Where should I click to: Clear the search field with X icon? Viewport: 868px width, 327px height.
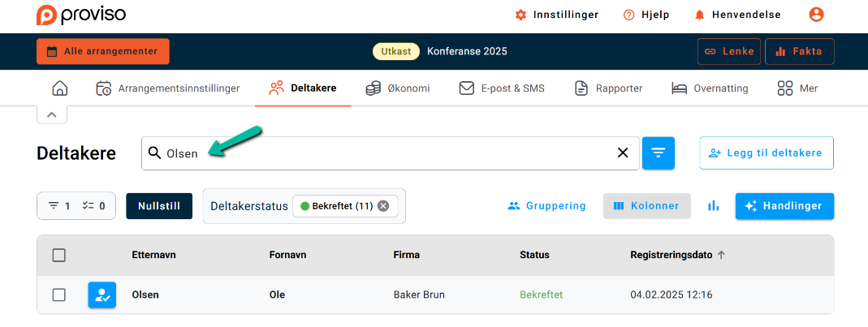[623, 153]
